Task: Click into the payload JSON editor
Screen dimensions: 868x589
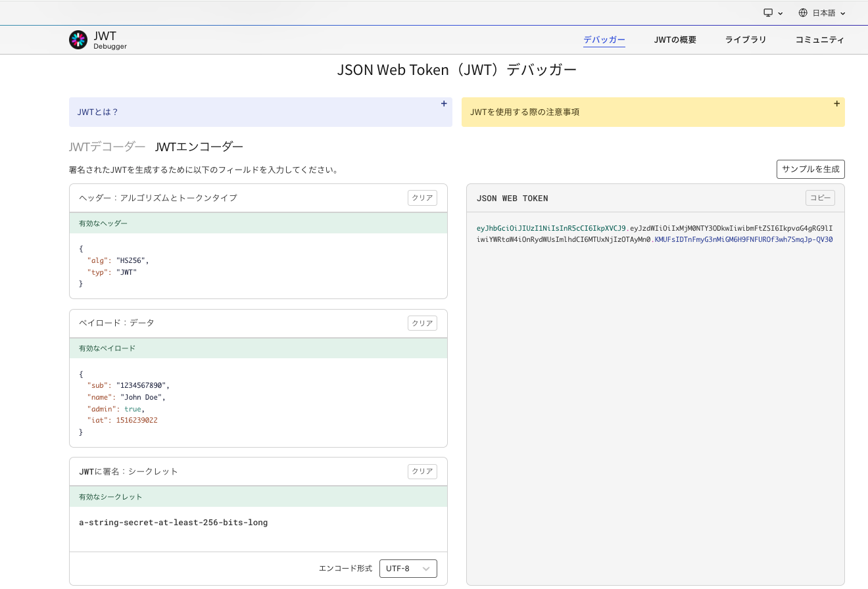Action: coord(258,402)
